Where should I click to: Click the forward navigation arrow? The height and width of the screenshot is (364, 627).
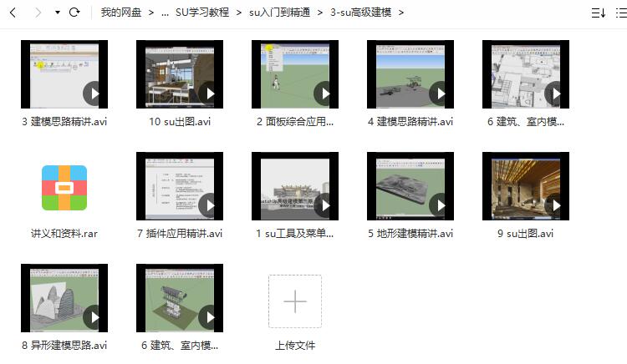[38, 13]
